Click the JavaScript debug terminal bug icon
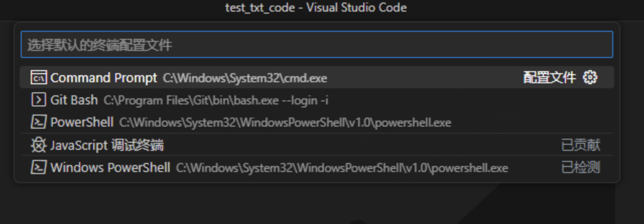 pos(38,145)
